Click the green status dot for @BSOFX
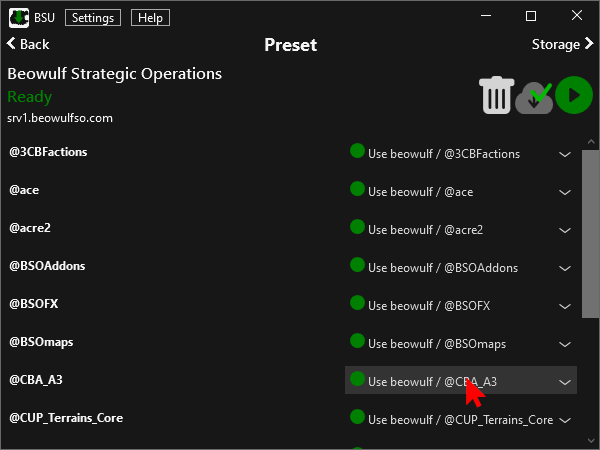Viewport: 600px width, 450px height. [x=357, y=303]
